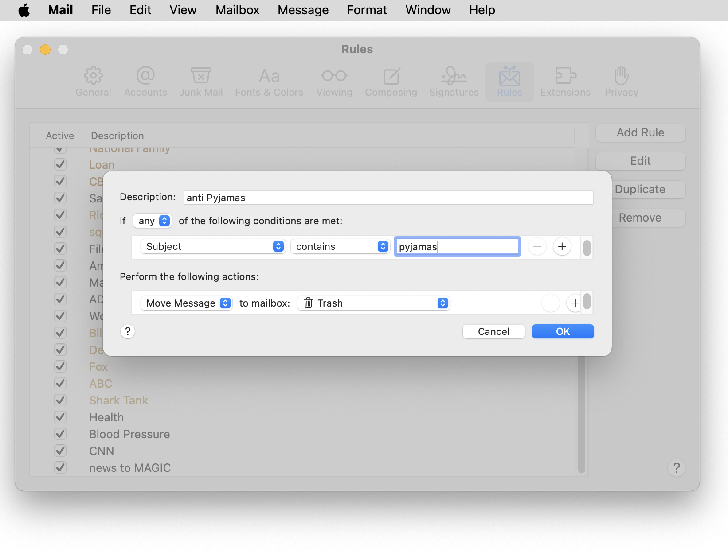Click the pyjamas condition value field

click(x=457, y=246)
